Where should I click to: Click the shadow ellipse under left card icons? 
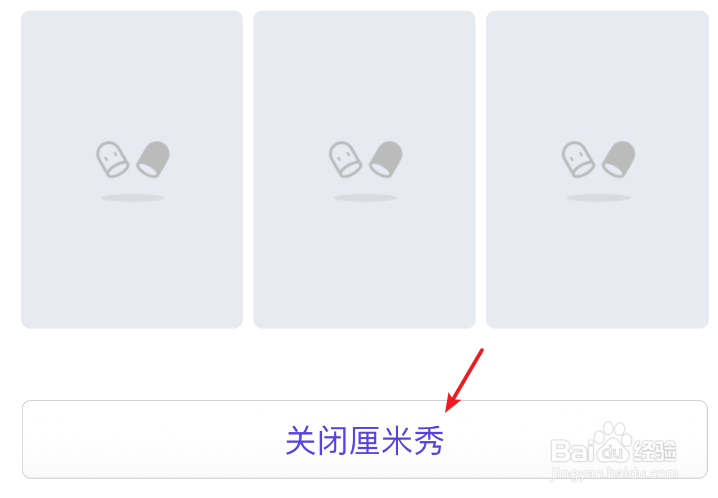tap(133, 198)
